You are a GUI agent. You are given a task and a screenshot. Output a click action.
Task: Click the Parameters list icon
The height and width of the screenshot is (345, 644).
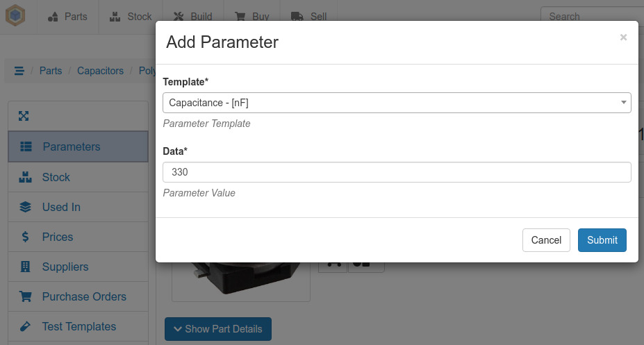[x=26, y=146]
